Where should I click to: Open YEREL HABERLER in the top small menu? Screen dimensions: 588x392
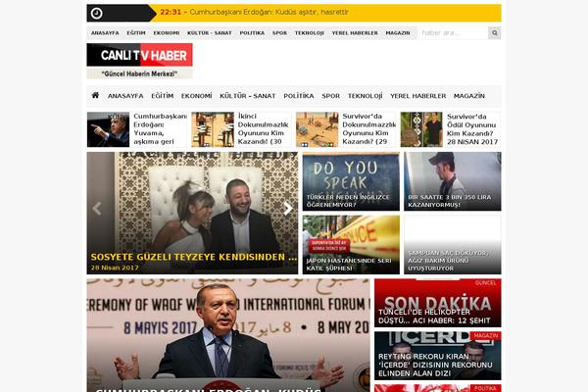[355, 33]
